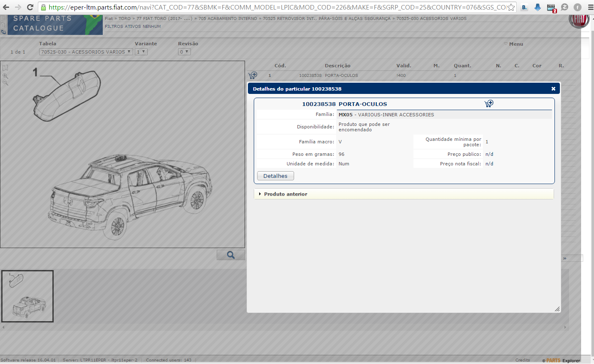Screen dimensions: 594x364
Task: Click the Preço publico n/d value
Action: pyautogui.click(x=489, y=154)
